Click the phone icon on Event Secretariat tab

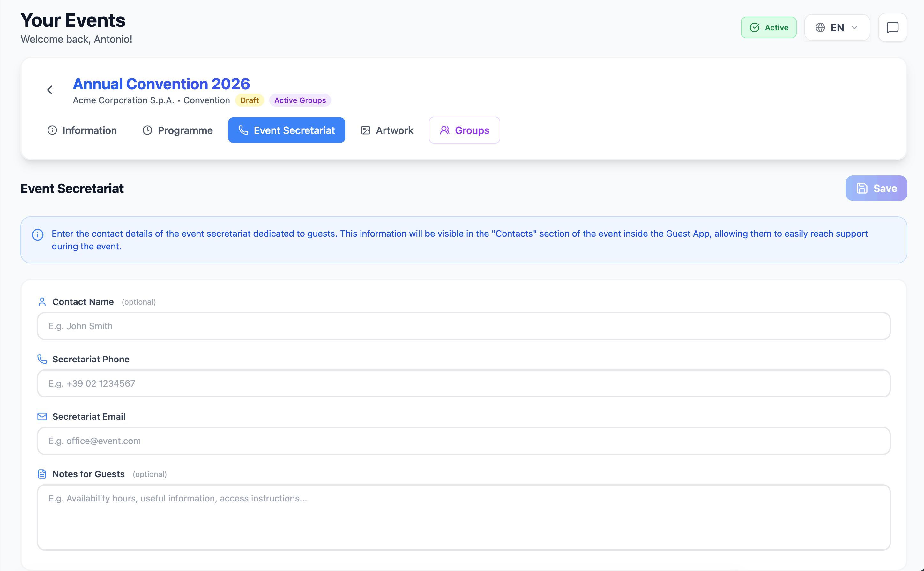[x=243, y=130]
